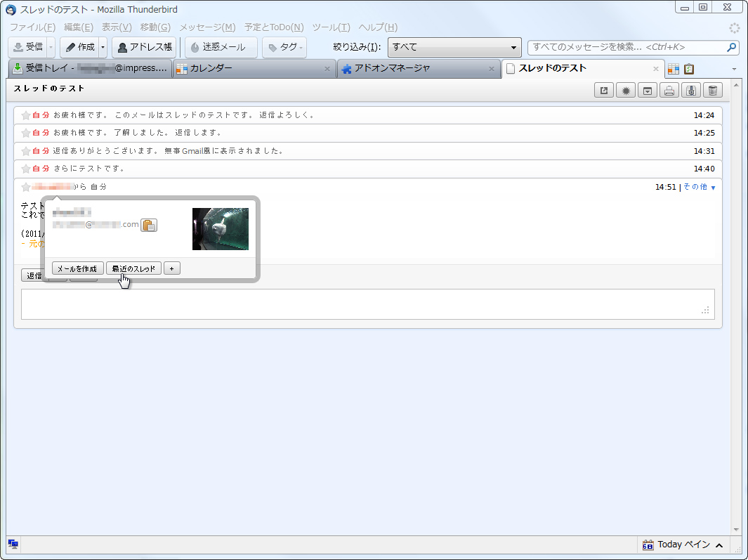The image size is (748, 560).
Task: Click the vertical scrollbar up arrow
Action: pyautogui.click(x=736, y=86)
